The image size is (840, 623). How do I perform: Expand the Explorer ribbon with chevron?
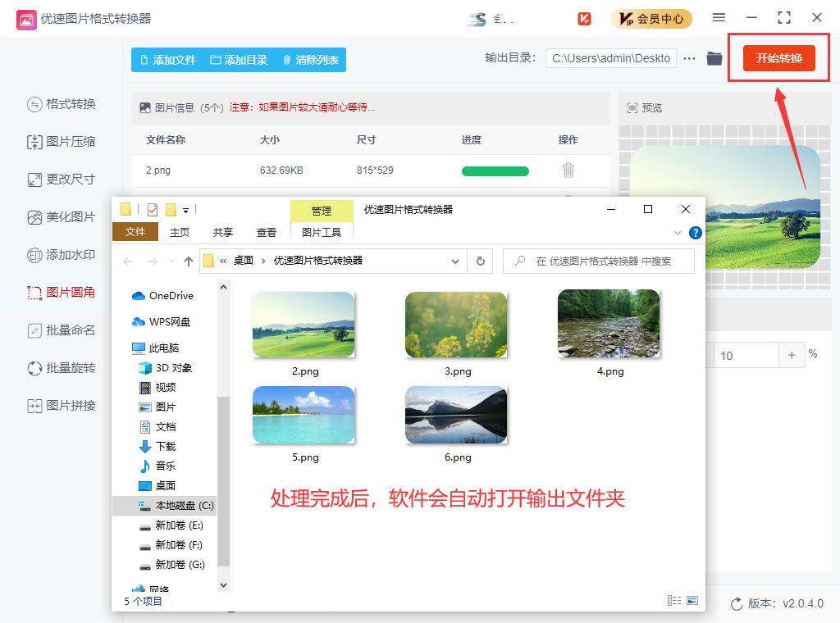pos(678,233)
